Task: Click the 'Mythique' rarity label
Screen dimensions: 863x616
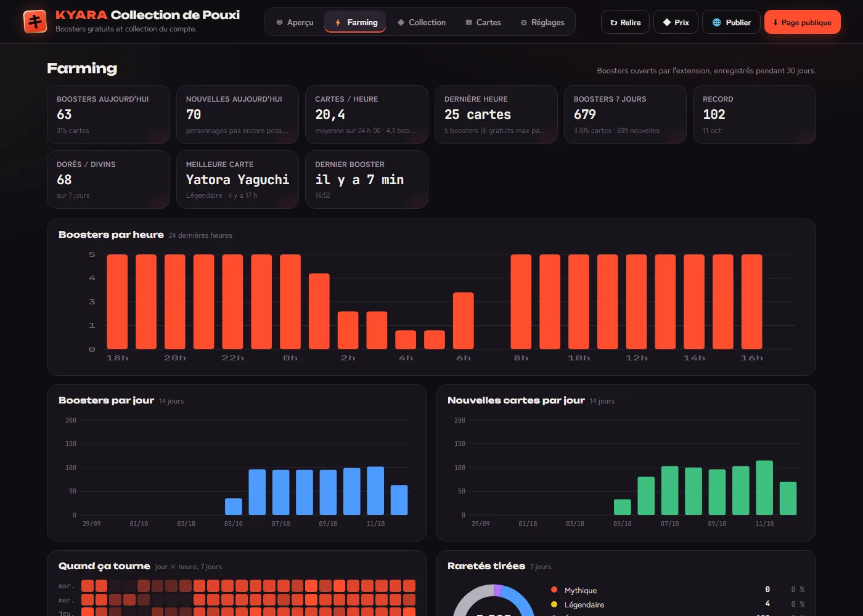Action: click(x=581, y=590)
